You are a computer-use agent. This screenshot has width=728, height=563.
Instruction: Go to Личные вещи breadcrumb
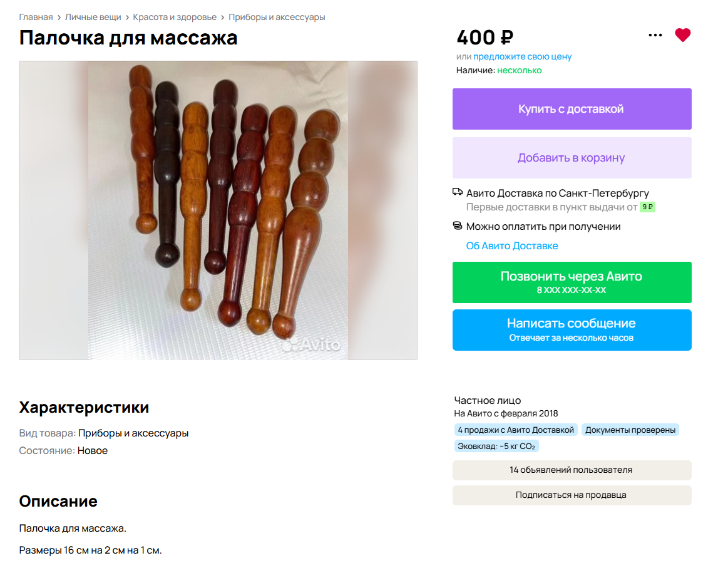[x=93, y=17]
